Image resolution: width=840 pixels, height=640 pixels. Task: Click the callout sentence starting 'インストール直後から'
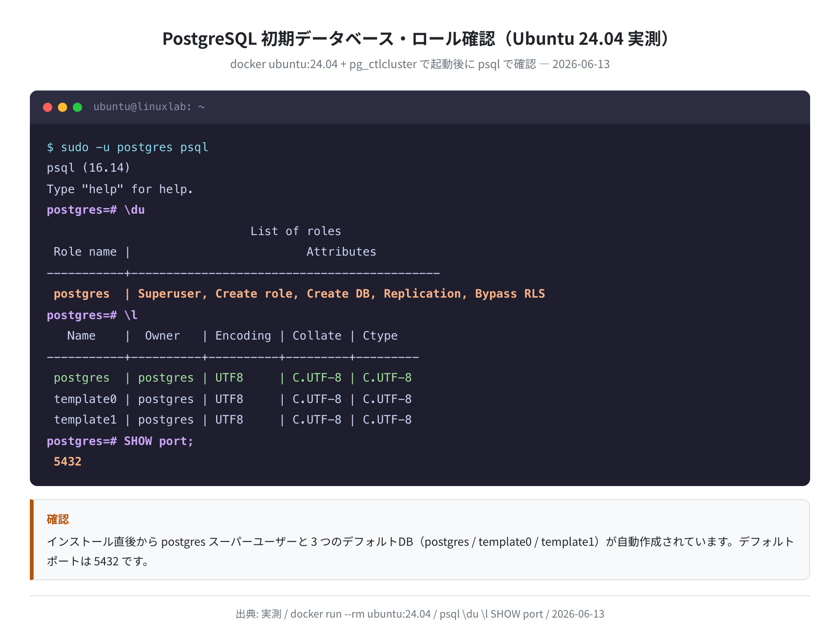[420, 551]
